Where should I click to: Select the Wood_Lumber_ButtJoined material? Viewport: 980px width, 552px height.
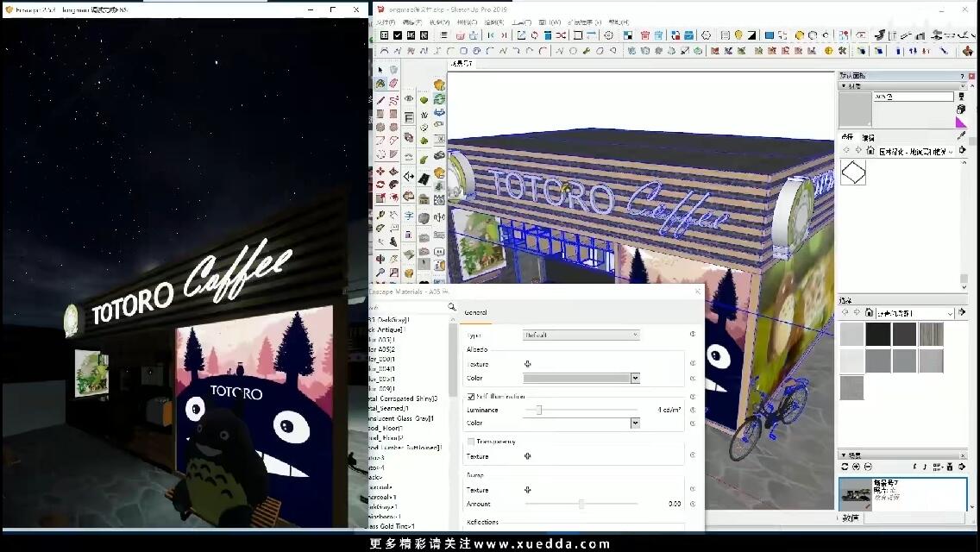tap(405, 448)
